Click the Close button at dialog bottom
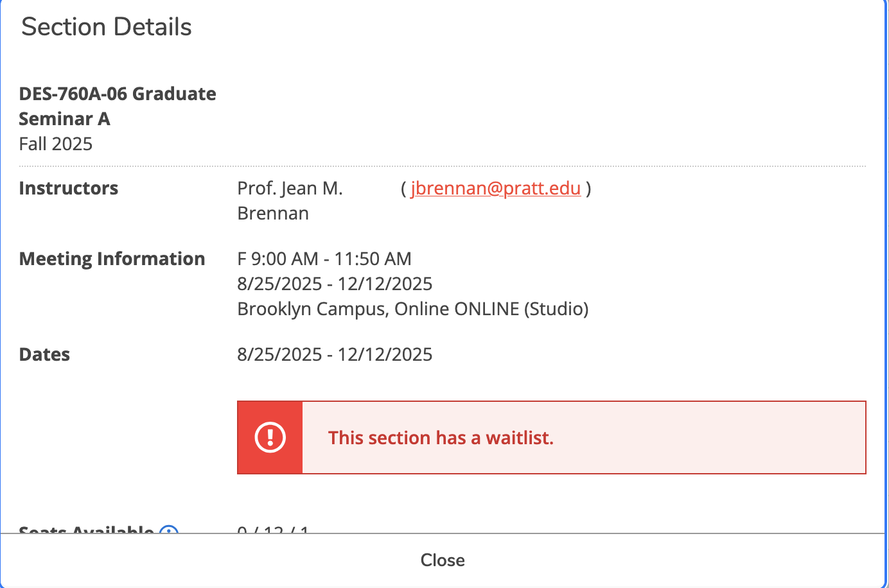 443,560
